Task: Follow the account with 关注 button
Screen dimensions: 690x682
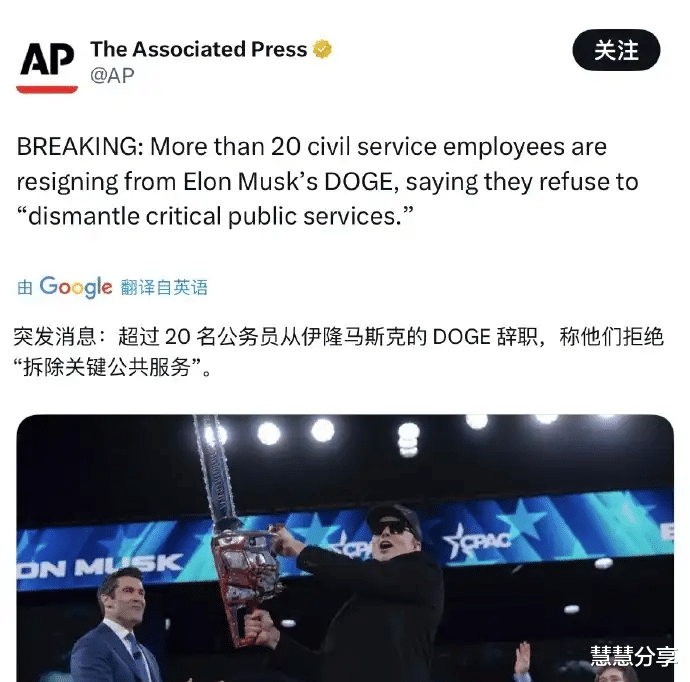Action: click(616, 50)
